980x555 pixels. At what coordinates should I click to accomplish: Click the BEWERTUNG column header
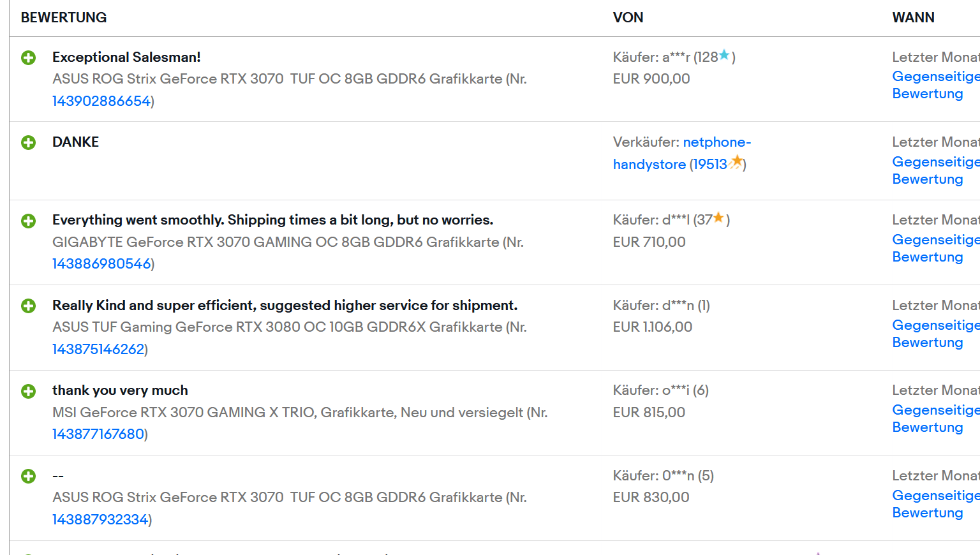click(64, 18)
